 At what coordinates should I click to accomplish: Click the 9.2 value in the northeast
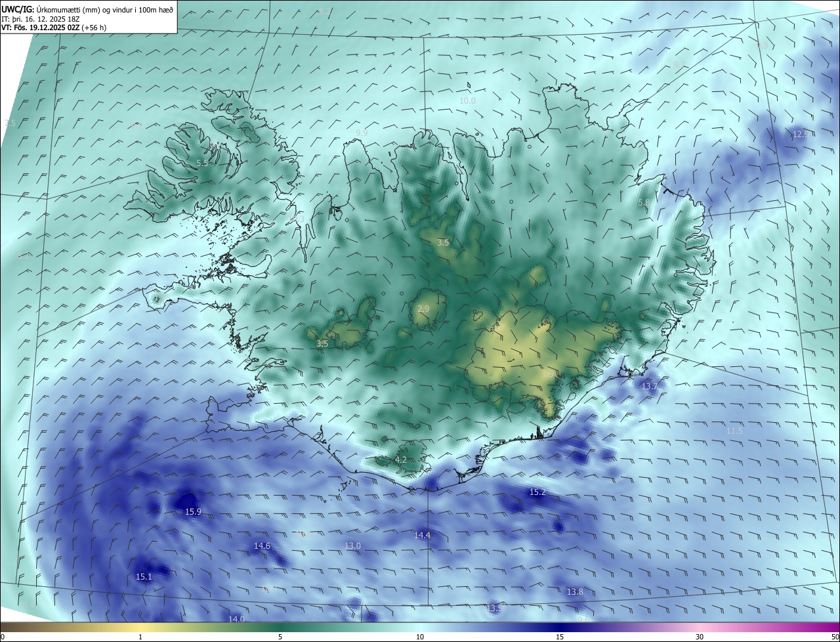click(679, 64)
